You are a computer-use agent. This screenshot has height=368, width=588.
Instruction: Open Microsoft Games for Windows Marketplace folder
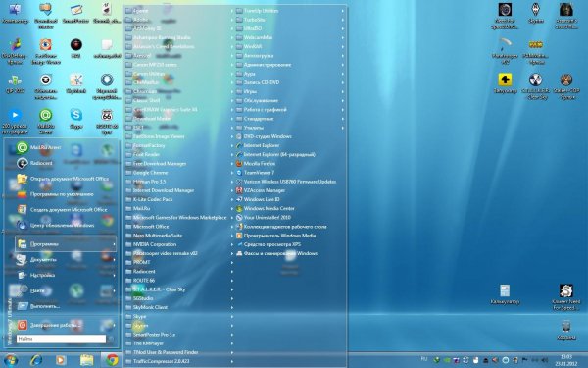[176, 218]
